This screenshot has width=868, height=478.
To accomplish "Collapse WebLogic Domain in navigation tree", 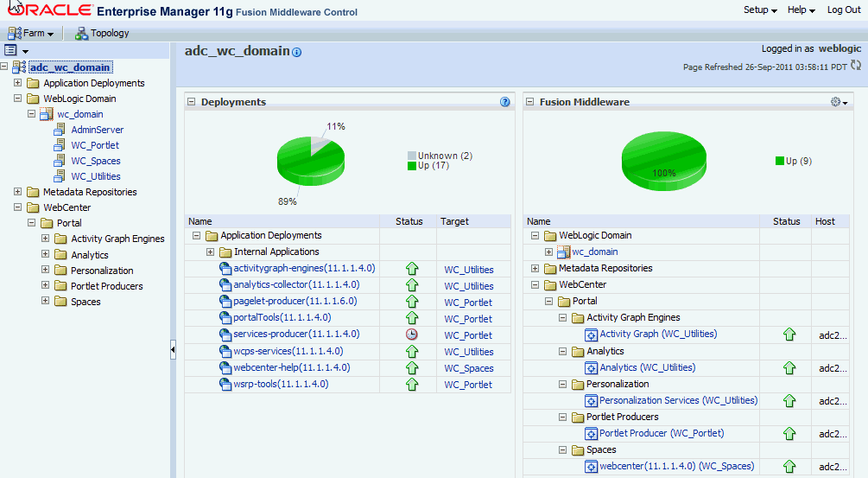I will point(18,98).
